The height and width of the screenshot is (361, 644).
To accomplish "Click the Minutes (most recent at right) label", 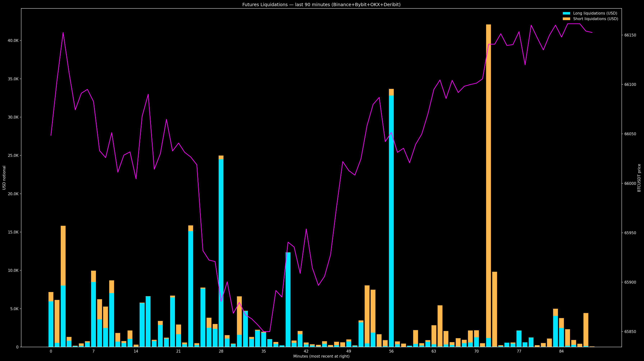I will (321, 356).
